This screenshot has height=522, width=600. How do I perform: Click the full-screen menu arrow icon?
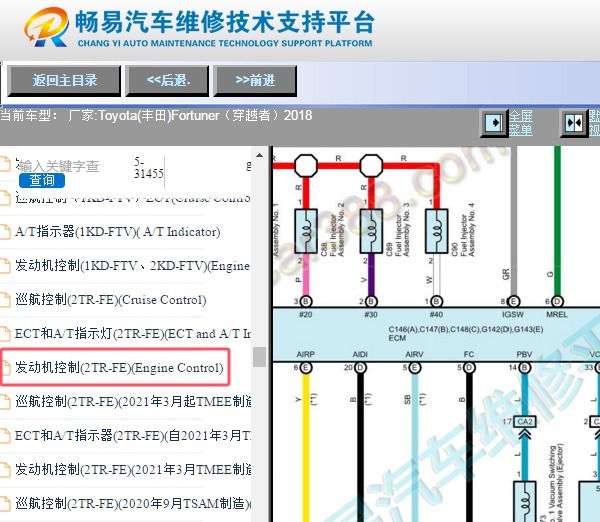pyautogui.click(x=494, y=123)
